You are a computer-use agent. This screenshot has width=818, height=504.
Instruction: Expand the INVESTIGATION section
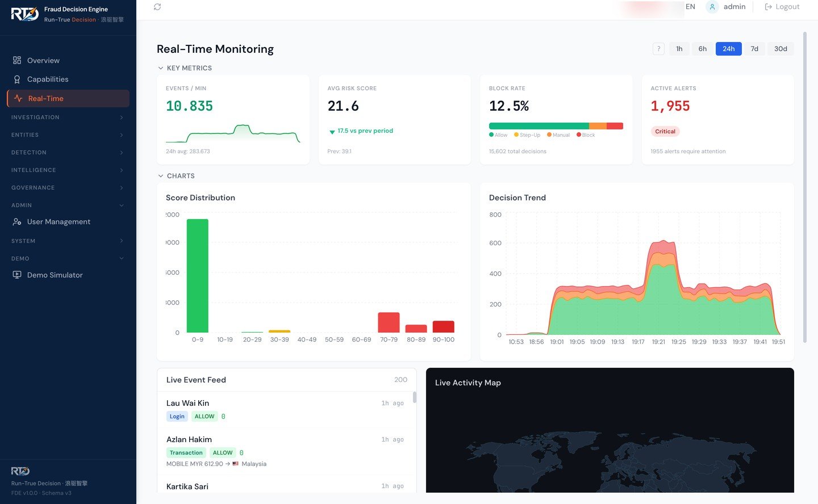pyautogui.click(x=67, y=117)
